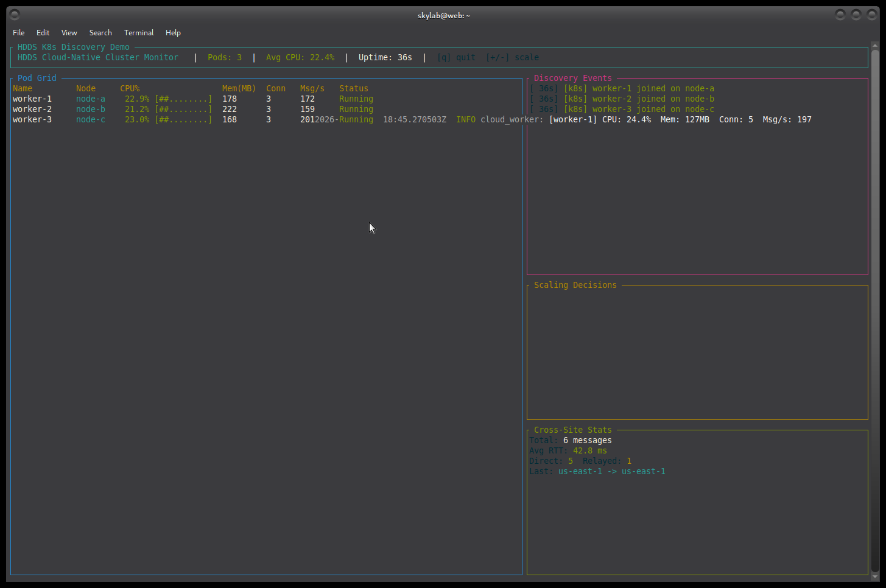This screenshot has width=886, height=588.
Task: Click the scrollbar down arrow
Action: point(875,576)
